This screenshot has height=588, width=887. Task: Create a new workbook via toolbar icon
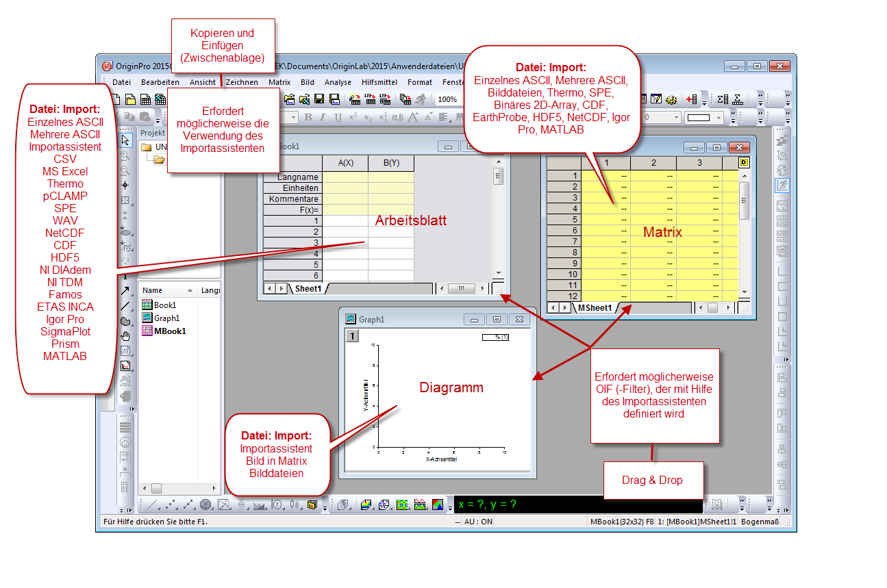tap(145, 99)
